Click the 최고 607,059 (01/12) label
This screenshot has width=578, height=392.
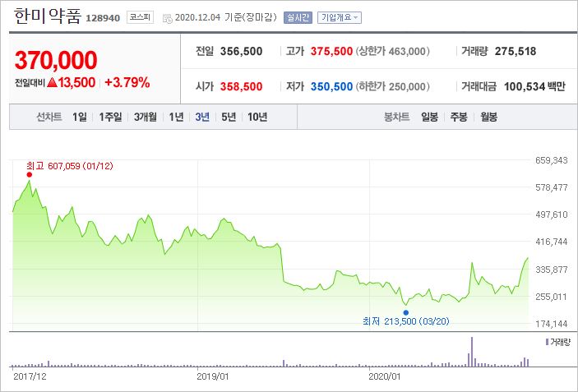pos(70,166)
